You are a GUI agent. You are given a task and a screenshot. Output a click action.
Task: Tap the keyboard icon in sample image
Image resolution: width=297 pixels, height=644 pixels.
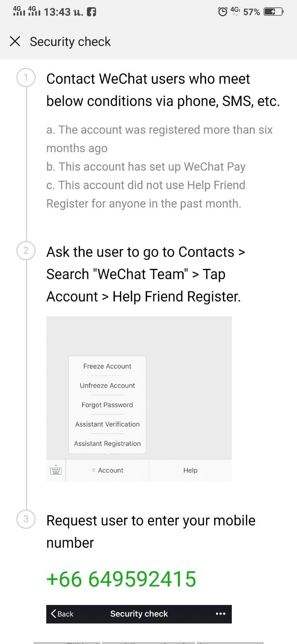[x=56, y=470]
